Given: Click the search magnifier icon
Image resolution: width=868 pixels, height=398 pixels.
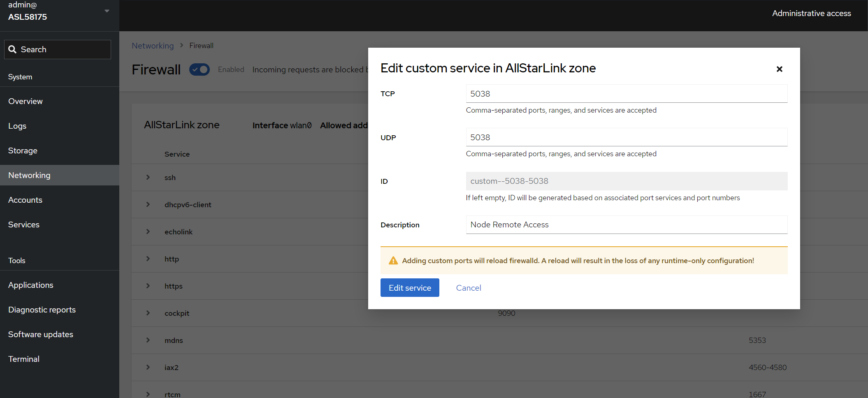Looking at the screenshot, I should (x=12, y=49).
